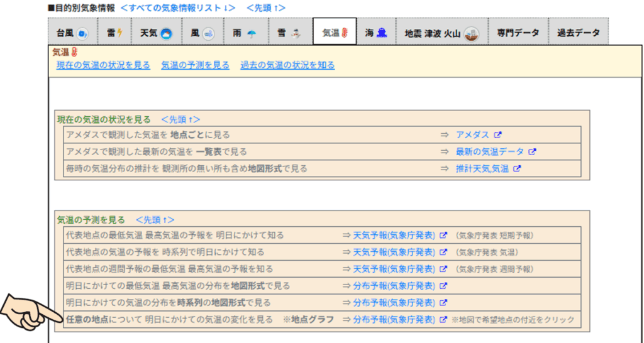
Task: Switch to the 過去データ tab
Action: point(578,33)
